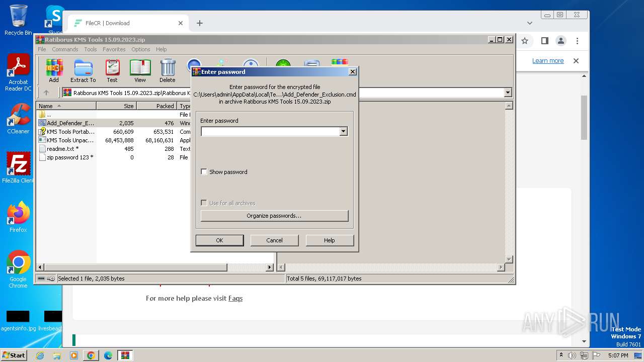Close the Enter password dialog
Screen dimensions: 644x362
coord(353,72)
